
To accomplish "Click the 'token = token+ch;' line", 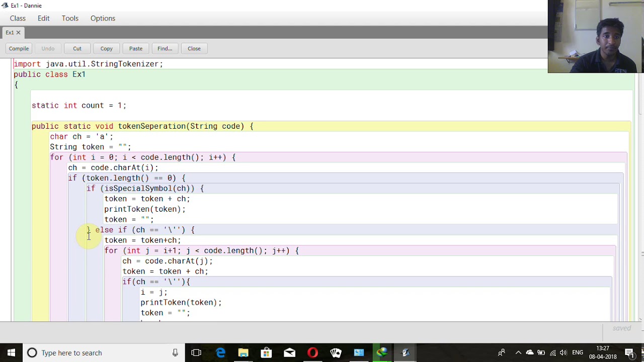I will coord(142,240).
